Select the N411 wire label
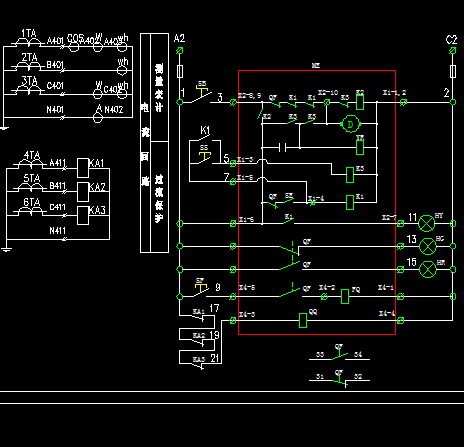The width and height of the screenshot is (464, 447). point(58,230)
